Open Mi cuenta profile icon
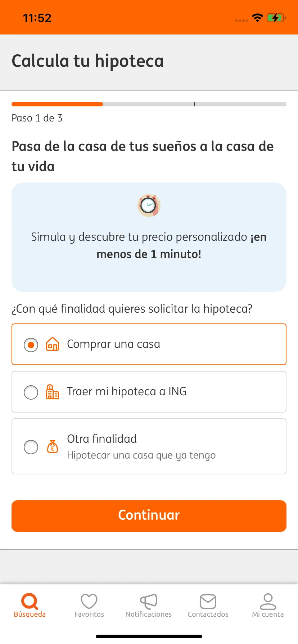 [268, 601]
